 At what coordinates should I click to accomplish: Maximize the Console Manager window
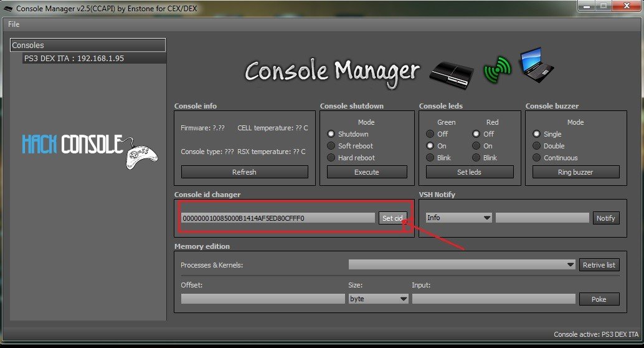pos(604,6)
